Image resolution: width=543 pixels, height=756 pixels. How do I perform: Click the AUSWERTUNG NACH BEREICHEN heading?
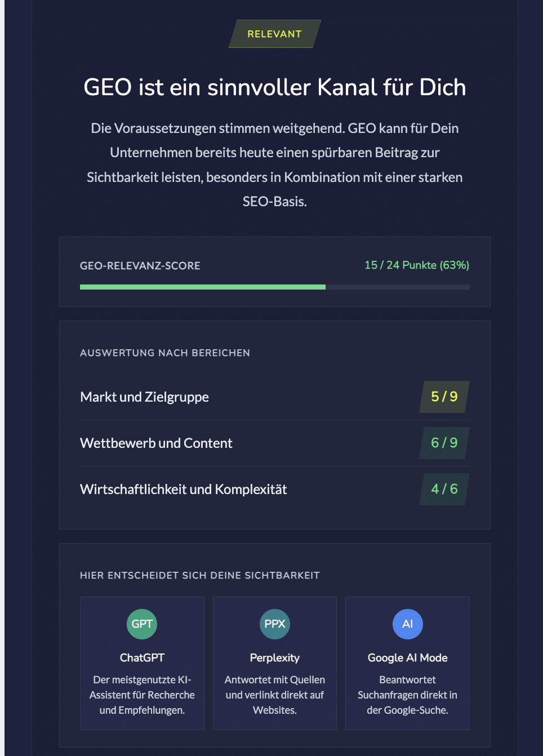(x=165, y=353)
